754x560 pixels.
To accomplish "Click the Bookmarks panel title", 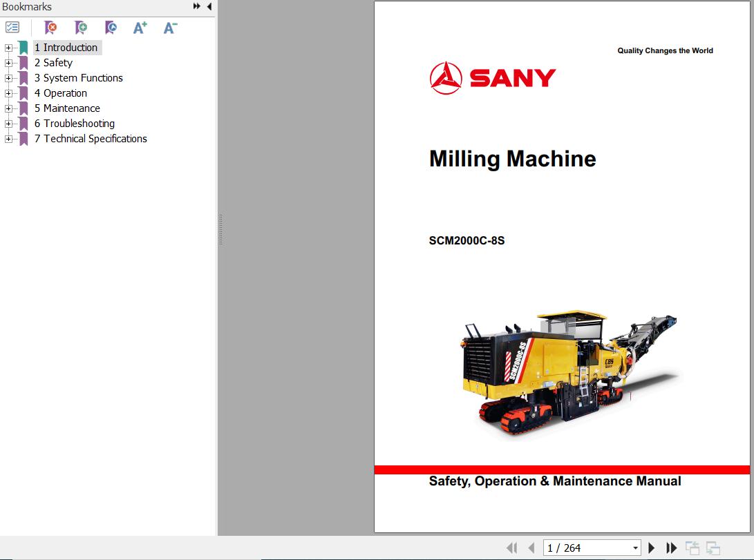I will 27,7.
